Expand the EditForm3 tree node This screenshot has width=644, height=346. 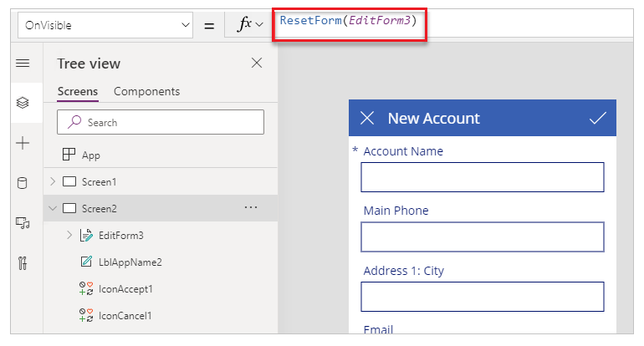69,235
